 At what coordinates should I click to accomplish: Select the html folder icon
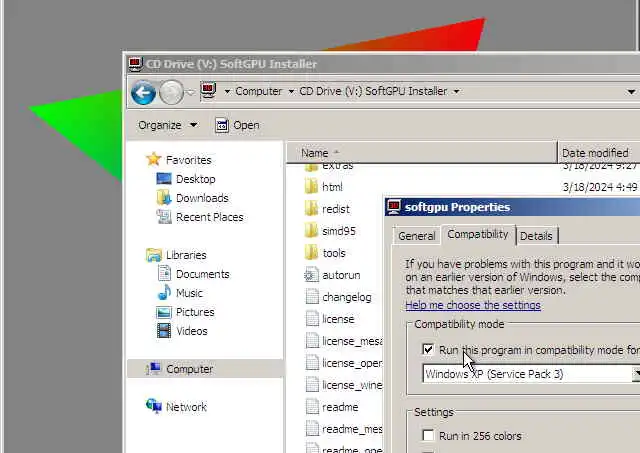pyautogui.click(x=311, y=187)
